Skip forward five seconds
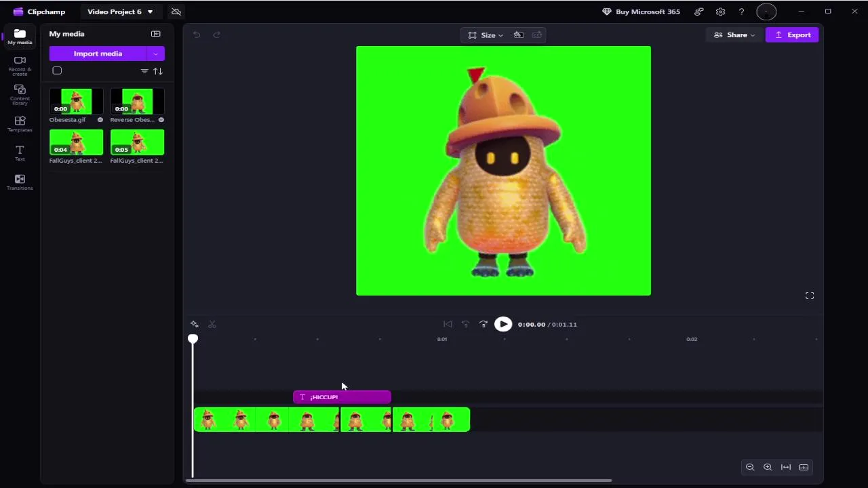 (484, 325)
